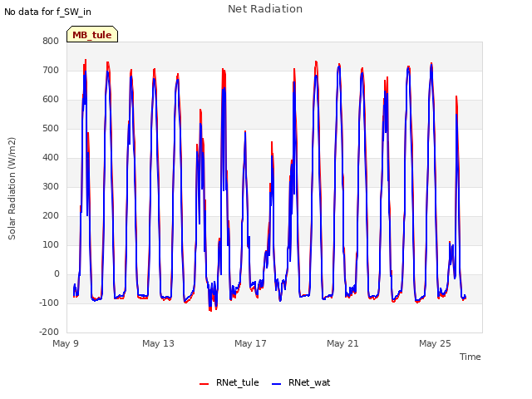Click the -100 y-axis tick label

coord(49,303)
